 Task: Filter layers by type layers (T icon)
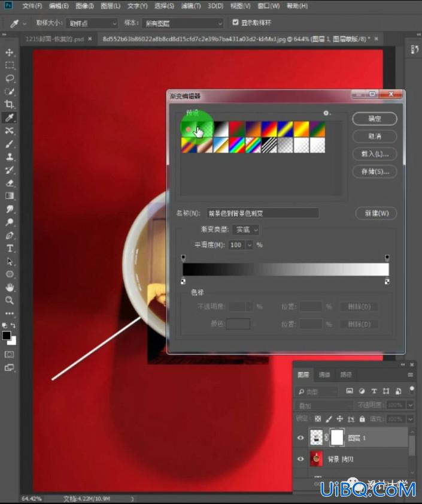[x=374, y=391]
